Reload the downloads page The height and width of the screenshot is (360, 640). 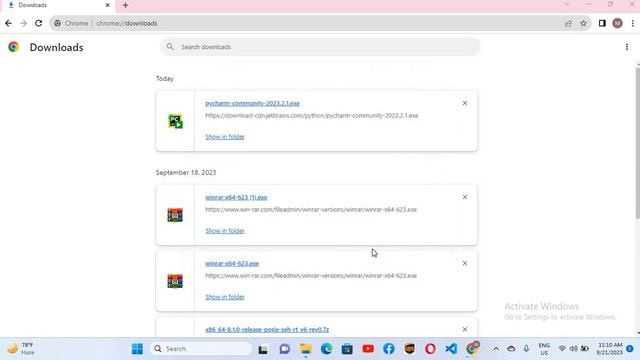pos(38,23)
